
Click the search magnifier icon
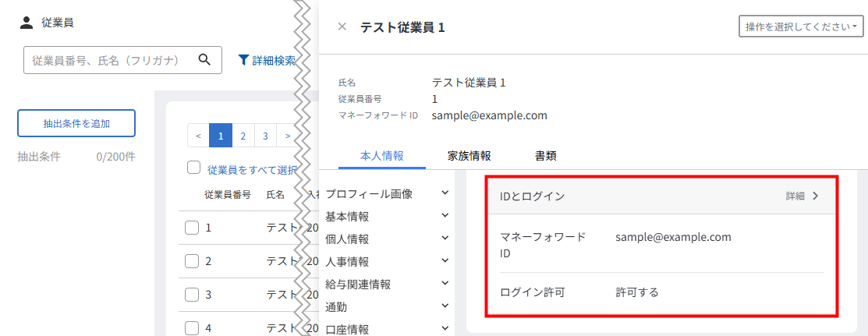click(205, 60)
